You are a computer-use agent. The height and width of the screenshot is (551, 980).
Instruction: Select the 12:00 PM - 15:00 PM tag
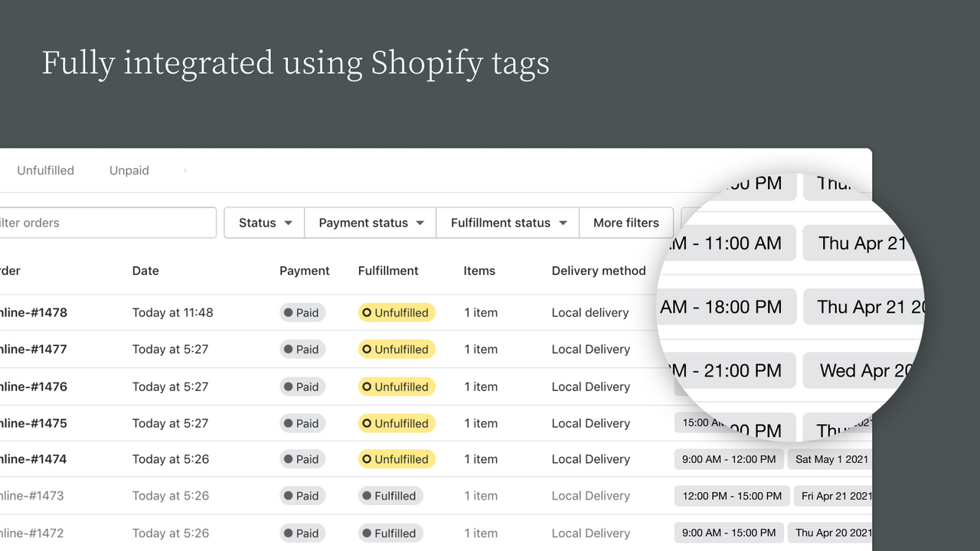click(731, 496)
